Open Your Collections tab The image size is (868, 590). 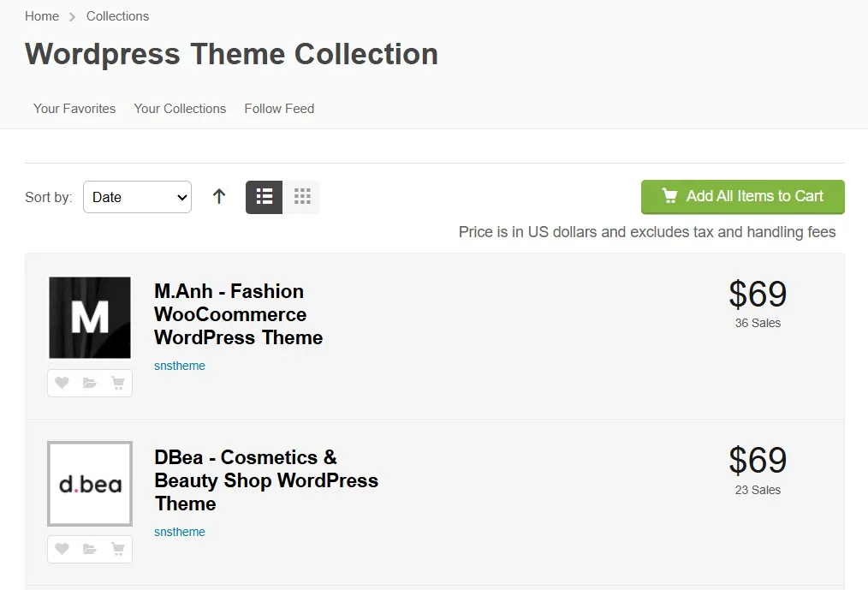(x=180, y=109)
